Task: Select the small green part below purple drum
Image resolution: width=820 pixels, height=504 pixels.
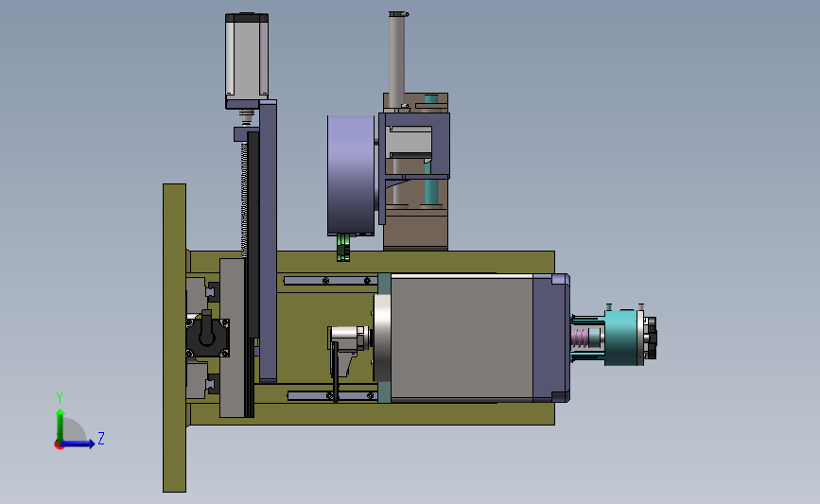Action: point(343,248)
